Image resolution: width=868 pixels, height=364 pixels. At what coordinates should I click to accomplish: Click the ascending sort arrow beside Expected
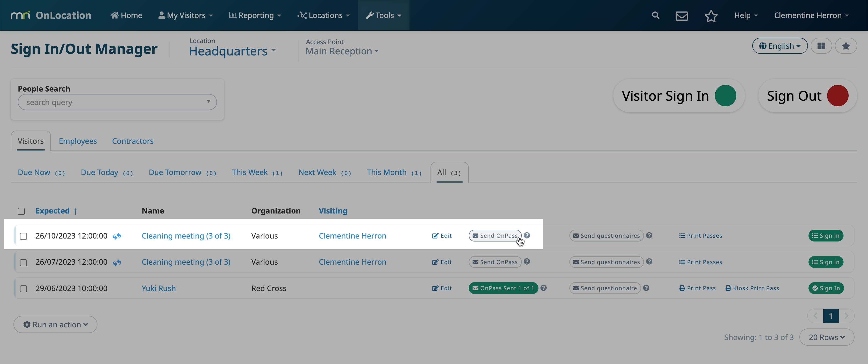[75, 211]
